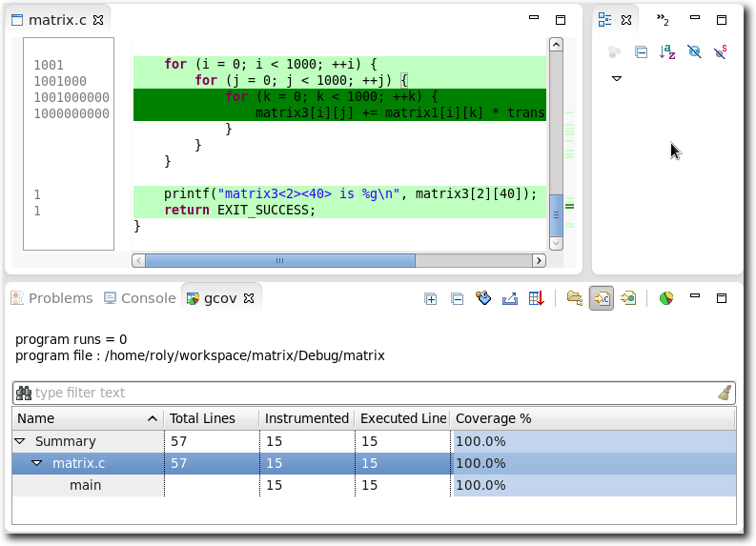The height and width of the screenshot is (546, 756).
Task: Click the greyed group-by icon in Outline
Action: point(614,51)
